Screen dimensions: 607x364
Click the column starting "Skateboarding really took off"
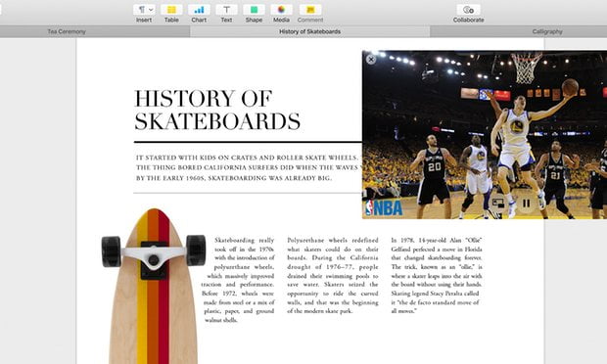tap(238, 280)
